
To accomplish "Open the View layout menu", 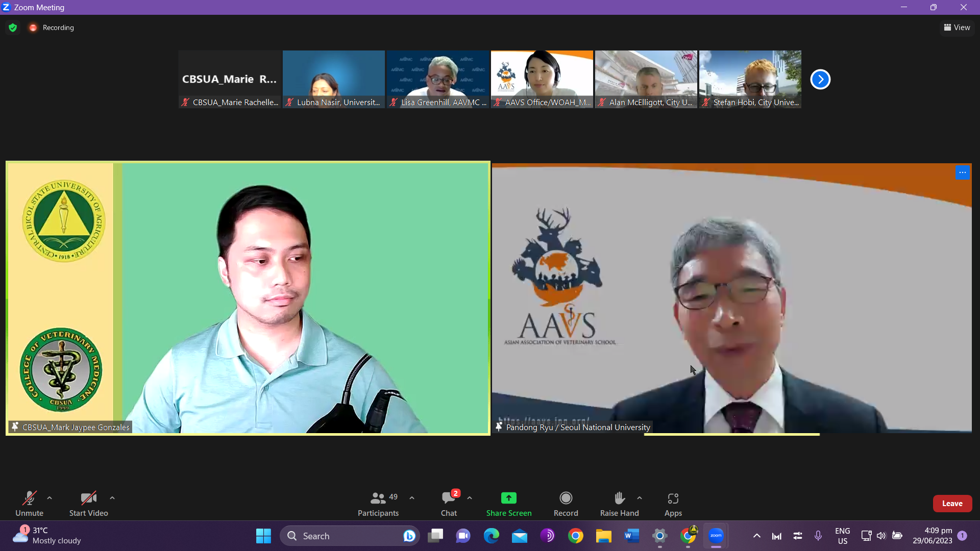I will tap(957, 28).
